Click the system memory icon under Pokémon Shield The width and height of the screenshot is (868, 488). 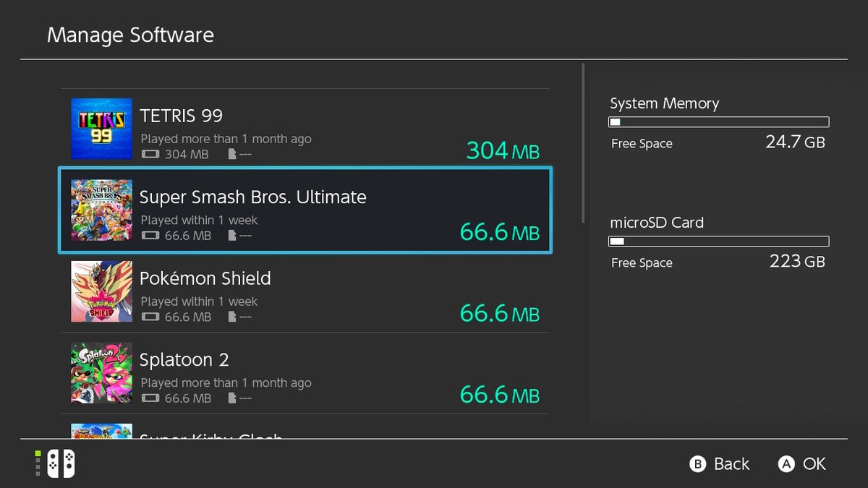coord(150,317)
